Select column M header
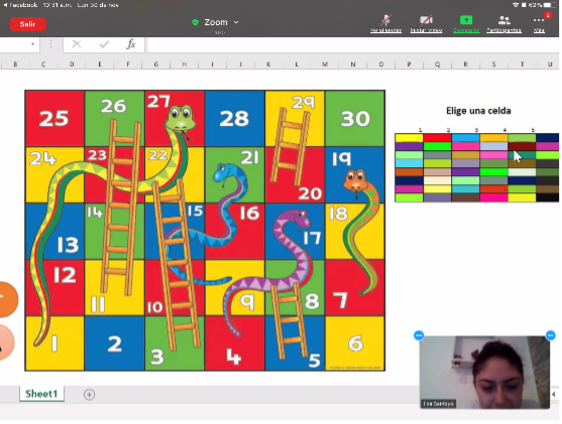 (x=325, y=64)
